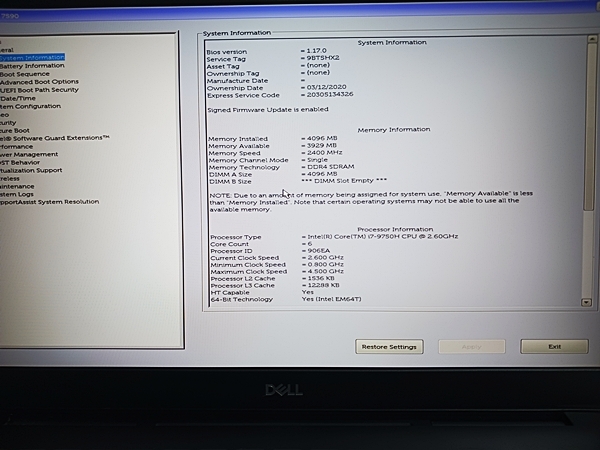Image resolution: width=600 pixels, height=450 pixels.
Task: Click the Bios version value 1.17.0
Action: click(316, 51)
